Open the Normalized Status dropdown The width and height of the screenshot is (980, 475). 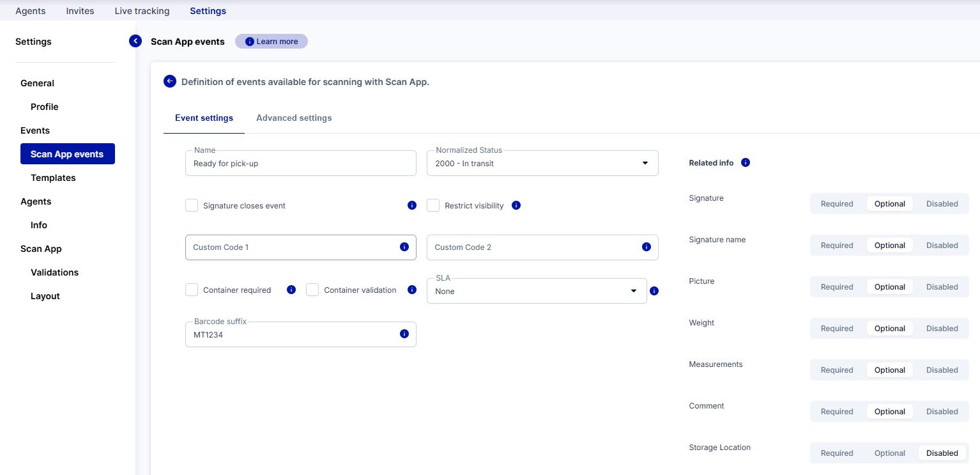[542, 163]
